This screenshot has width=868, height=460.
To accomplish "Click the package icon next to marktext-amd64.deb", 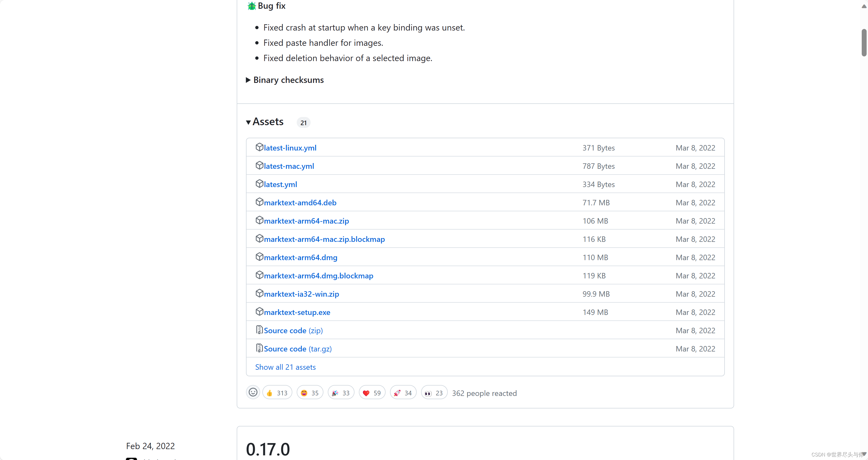I will click(x=259, y=202).
